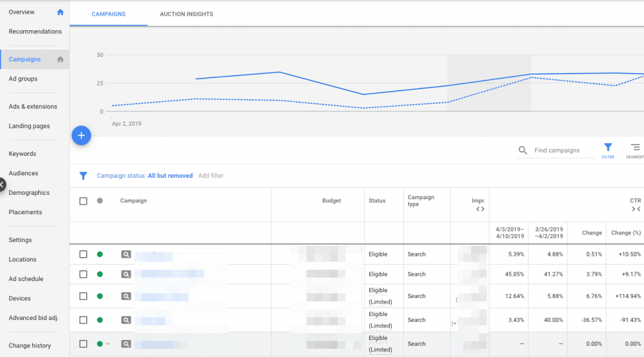Open status dropdown arrow on last campaign row

[x=108, y=344]
